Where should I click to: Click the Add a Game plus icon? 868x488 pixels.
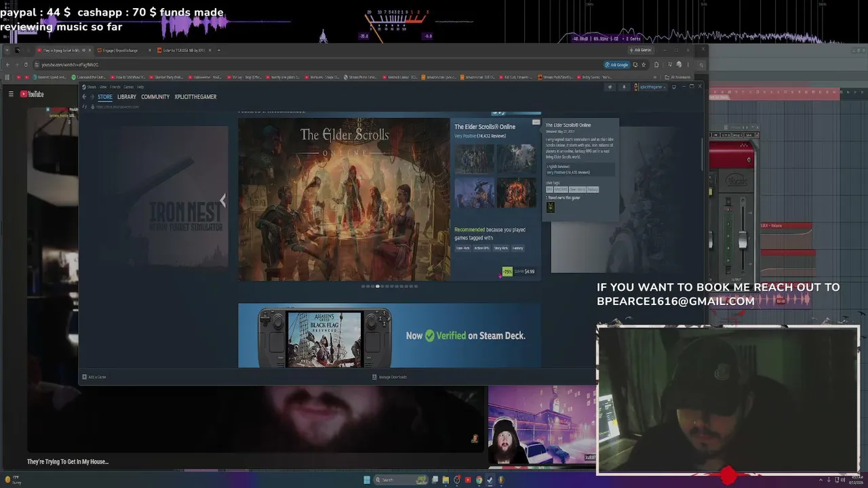point(85,377)
